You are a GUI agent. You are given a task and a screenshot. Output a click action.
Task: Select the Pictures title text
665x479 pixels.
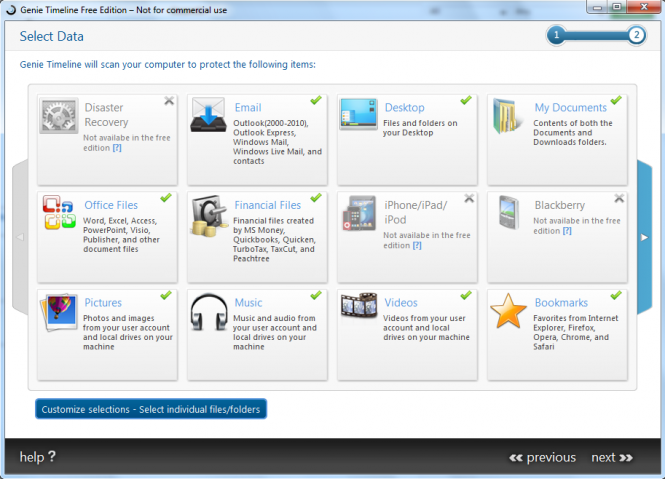[x=103, y=303]
